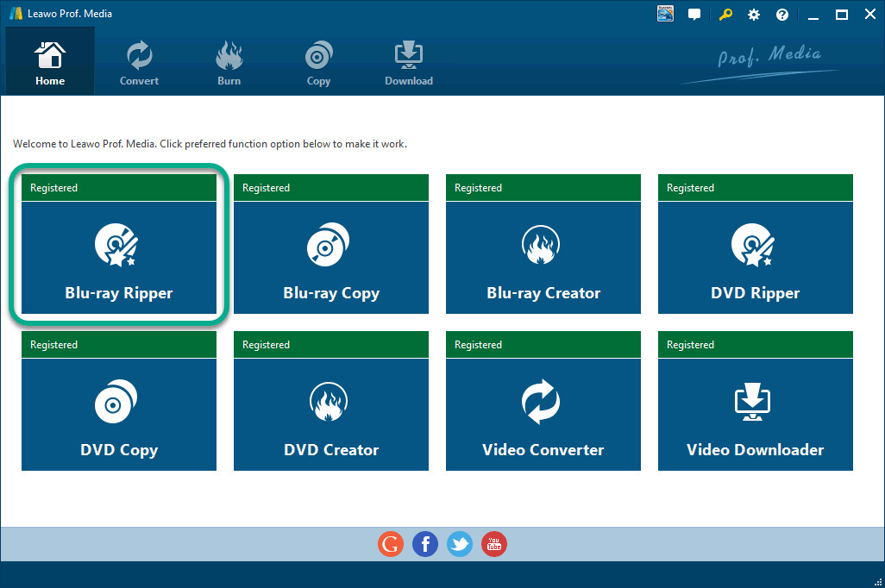Close the Leawo Prof. Media window
Viewport: 885px width, 588px height.
click(x=870, y=14)
